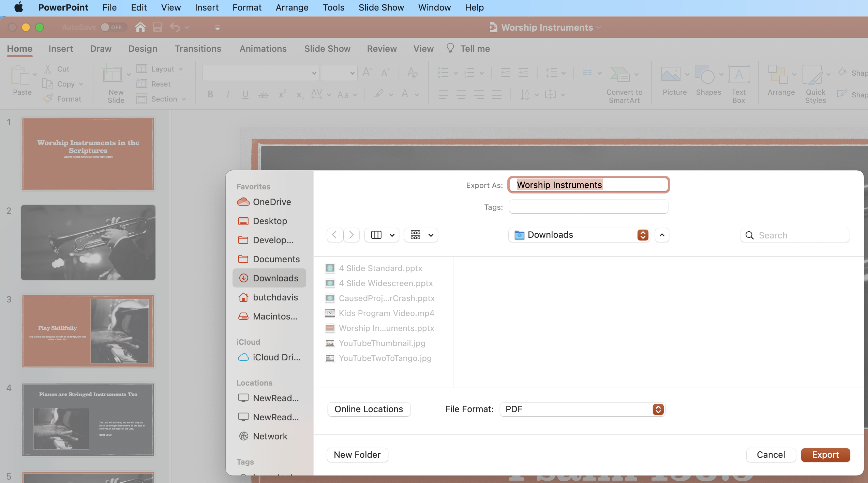Toggle Strikethrough formatting
This screenshot has height=483, width=868.
point(263,95)
